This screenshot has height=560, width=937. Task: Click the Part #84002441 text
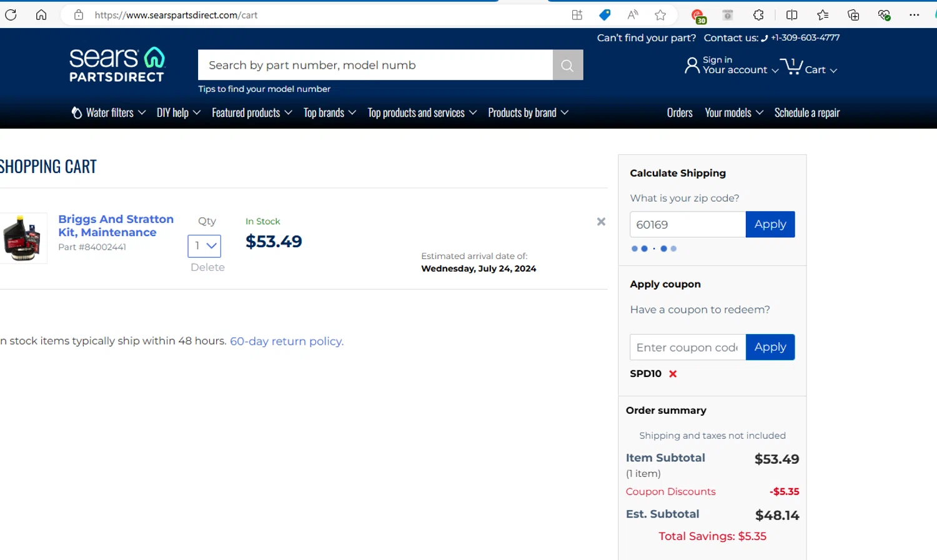click(92, 247)
